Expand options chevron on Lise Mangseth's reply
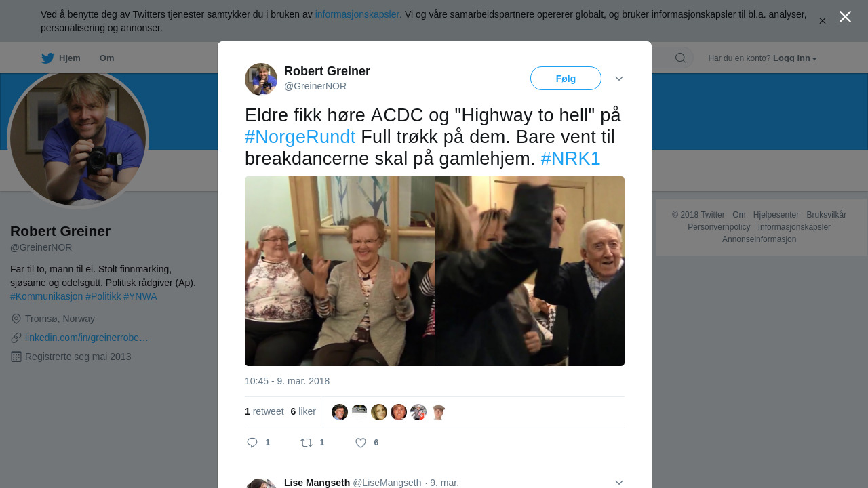868x488 pixels. pos(619,482)
